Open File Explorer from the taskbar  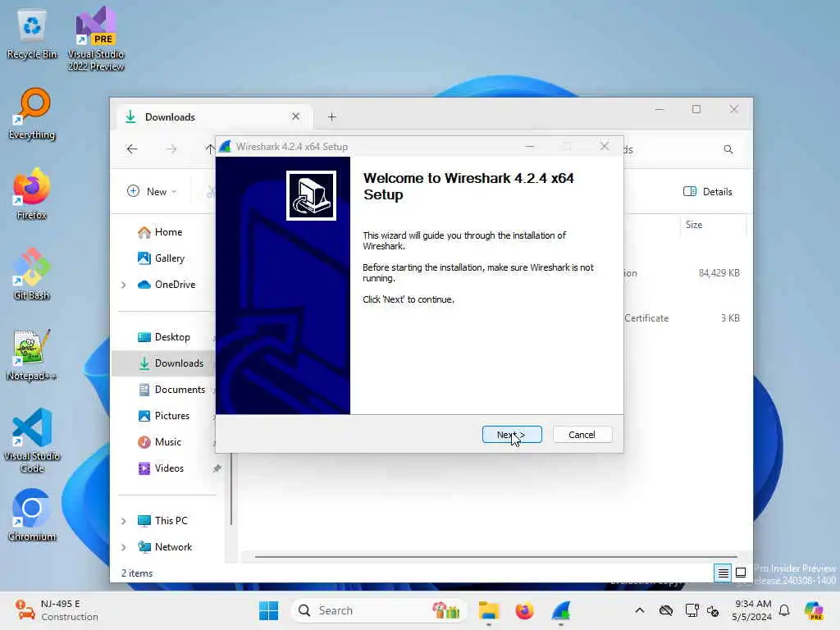pos(489,610)
